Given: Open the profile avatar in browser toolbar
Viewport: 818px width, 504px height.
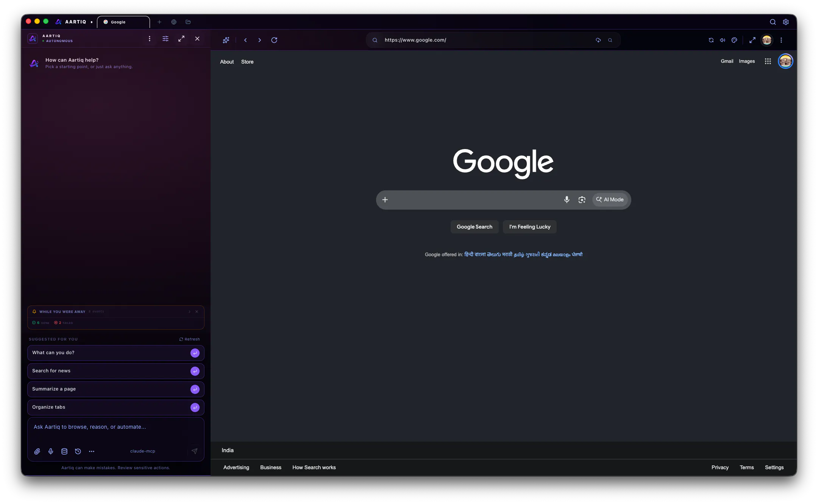Looking at the screenshot, I should click(767, 40).
